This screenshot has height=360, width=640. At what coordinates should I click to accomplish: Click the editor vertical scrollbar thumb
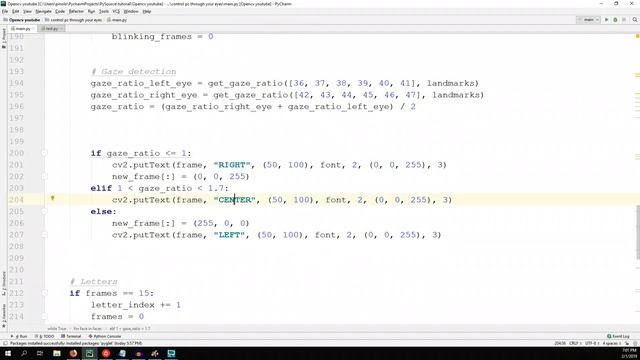(637, 232)
